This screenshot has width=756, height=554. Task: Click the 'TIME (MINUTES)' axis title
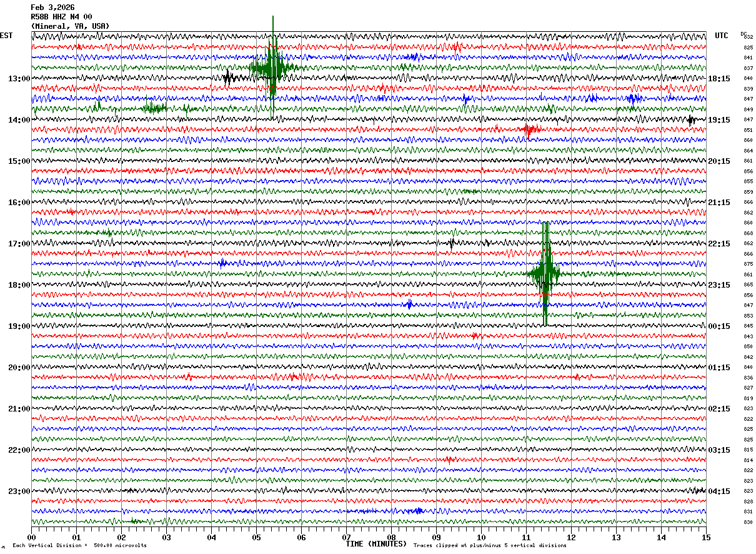point(376,544)
